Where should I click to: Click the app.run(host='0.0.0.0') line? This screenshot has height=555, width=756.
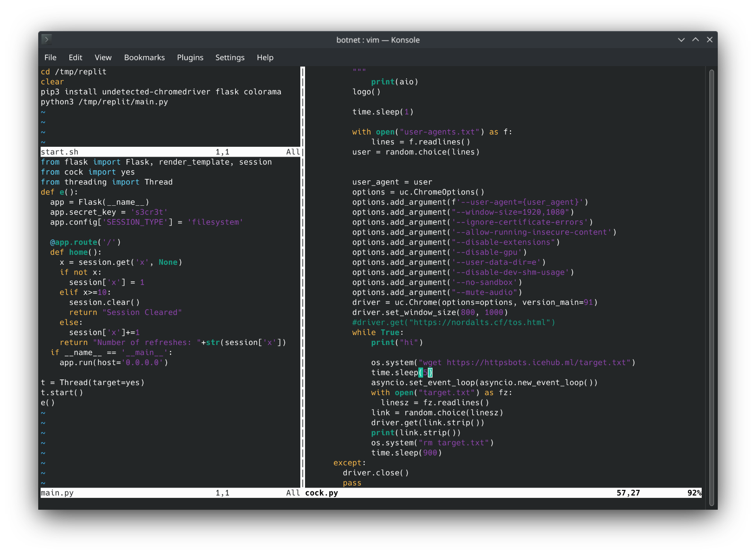click(x=114, y=362)
